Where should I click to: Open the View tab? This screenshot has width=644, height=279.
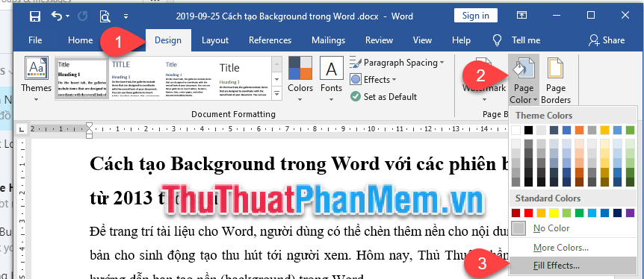(422, 40)
